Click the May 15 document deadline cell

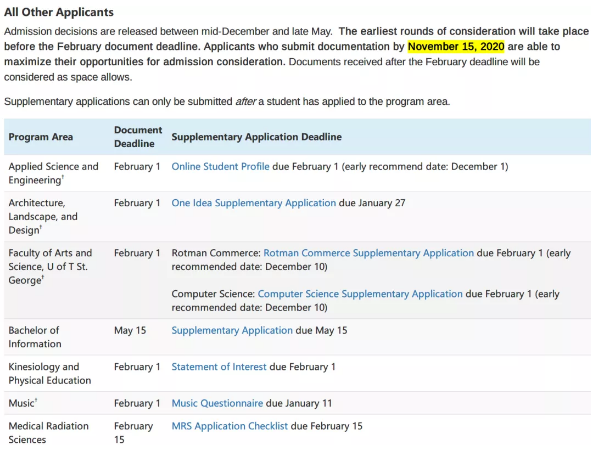pyautogui.click(x=130, y=330)
